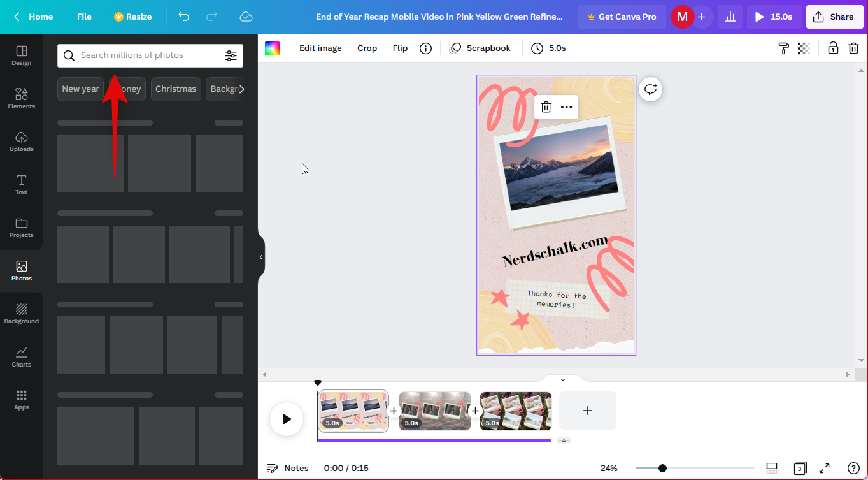
Task: Click the Crop option
Action: tap(367, 48)
